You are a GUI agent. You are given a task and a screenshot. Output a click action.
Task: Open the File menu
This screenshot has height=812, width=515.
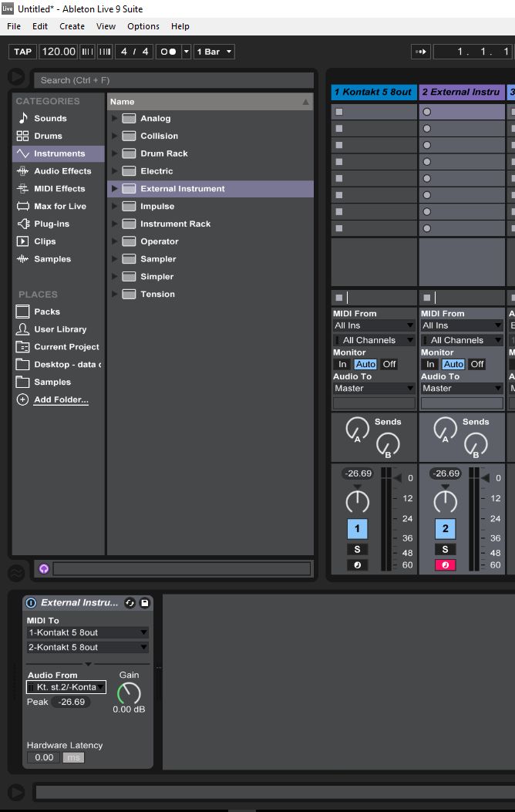click(14, 26)
